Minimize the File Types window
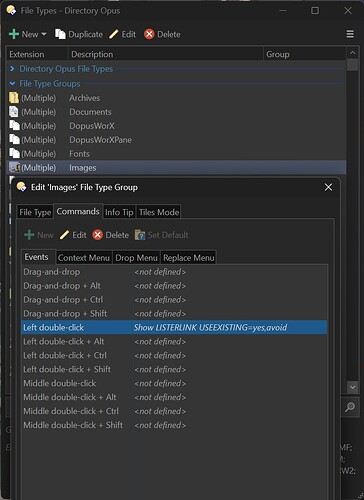This screenshot has height=500, width=364. coord(283,11)
